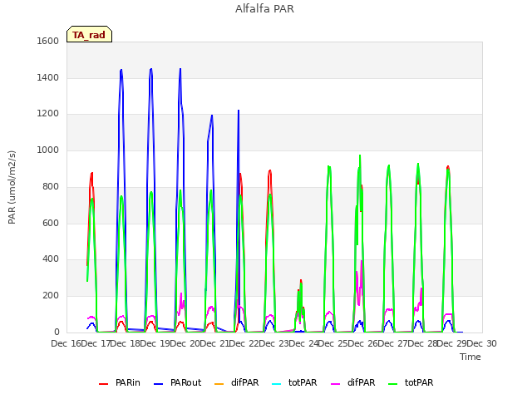The image size is (532, 399).
Task: Toggle the green totPAR legend entry
Action: (x=411, y=382)
